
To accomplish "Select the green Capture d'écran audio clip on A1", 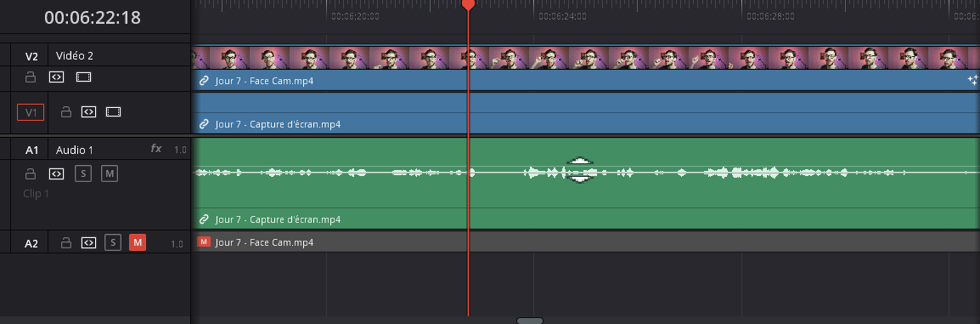I will click(586, 184).
